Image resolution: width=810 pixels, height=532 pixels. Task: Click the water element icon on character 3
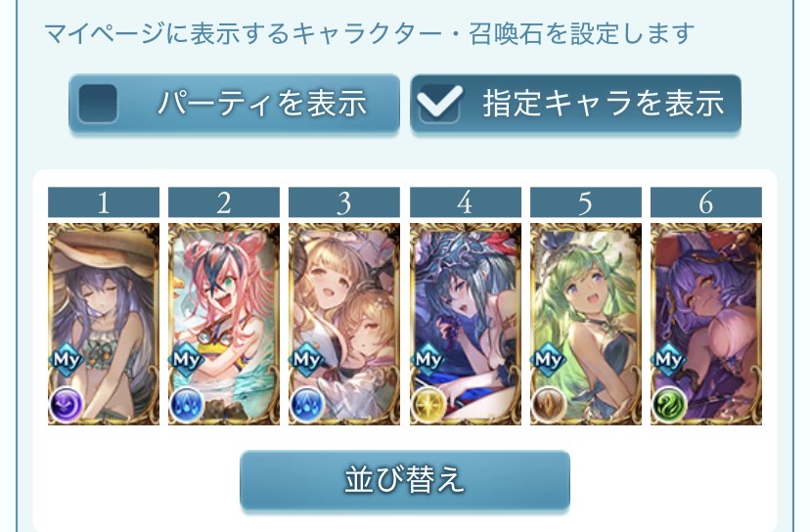click(x=307, y=405)
